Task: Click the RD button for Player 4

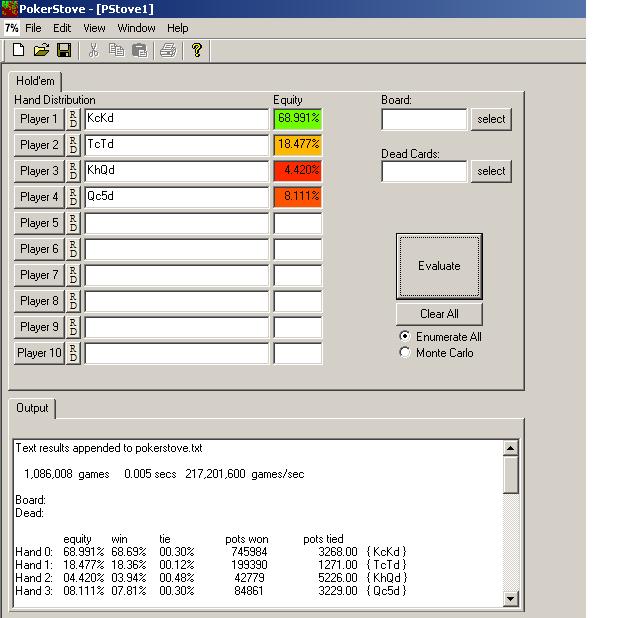Action: (73, 197)
